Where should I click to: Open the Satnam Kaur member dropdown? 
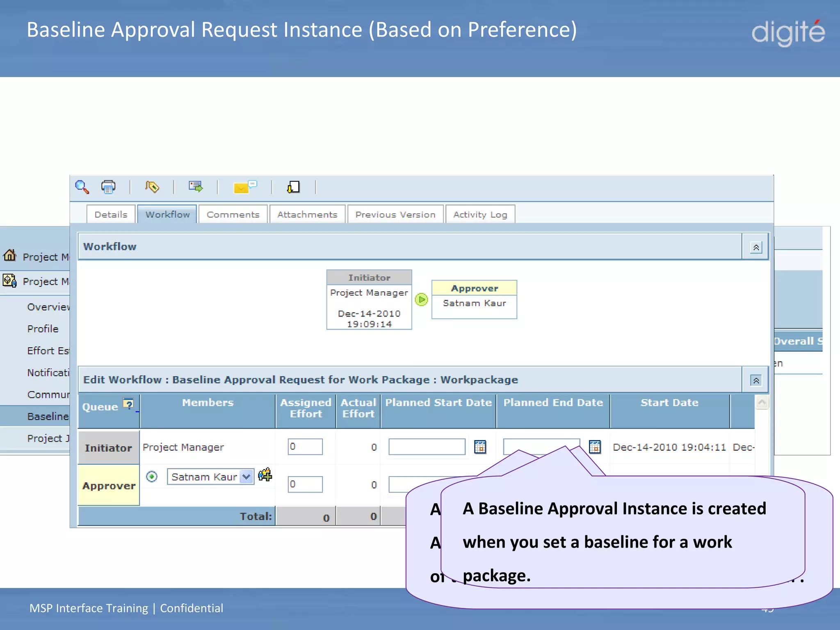246,477
